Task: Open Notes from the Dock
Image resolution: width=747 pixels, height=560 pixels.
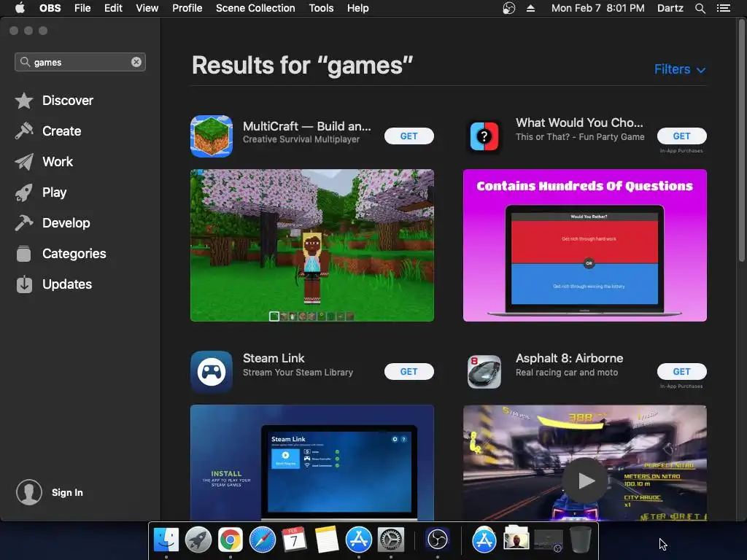Action: click(327, 540)
